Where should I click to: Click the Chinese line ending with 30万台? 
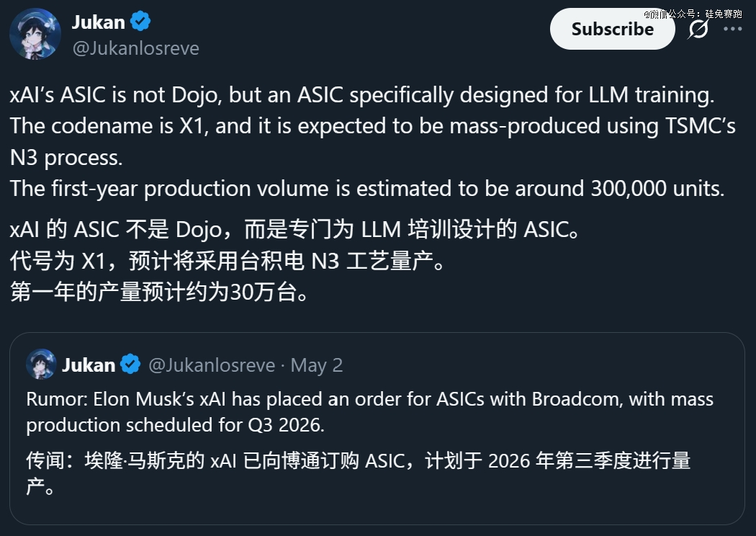(x=159, y=292)
